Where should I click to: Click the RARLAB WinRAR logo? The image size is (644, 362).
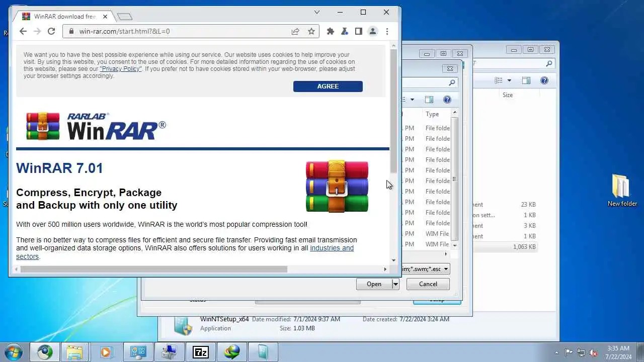point(96,126)
